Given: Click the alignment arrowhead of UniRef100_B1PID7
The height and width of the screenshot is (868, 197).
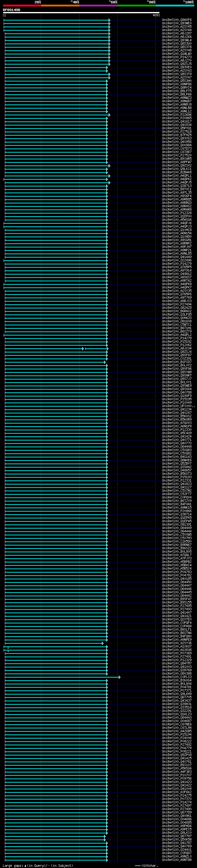Looking at the screenshot, I should (x=105, y=362).
